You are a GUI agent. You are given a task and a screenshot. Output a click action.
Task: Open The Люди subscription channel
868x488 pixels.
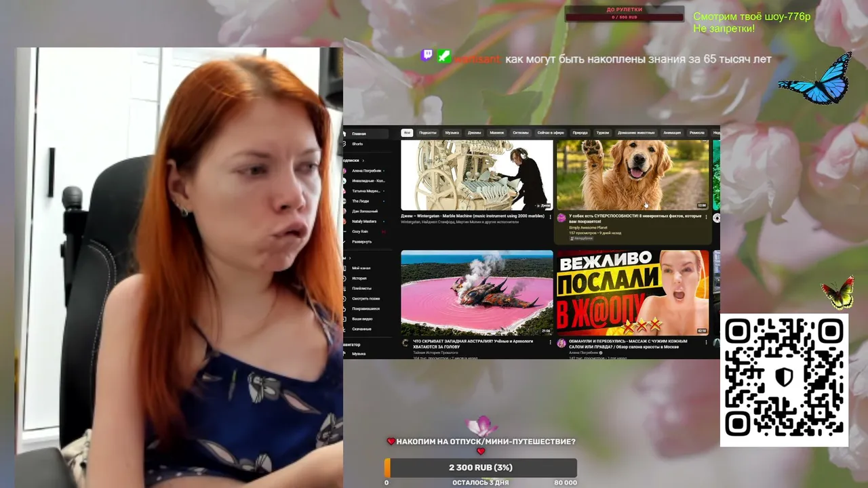click(x=366, y=201)
